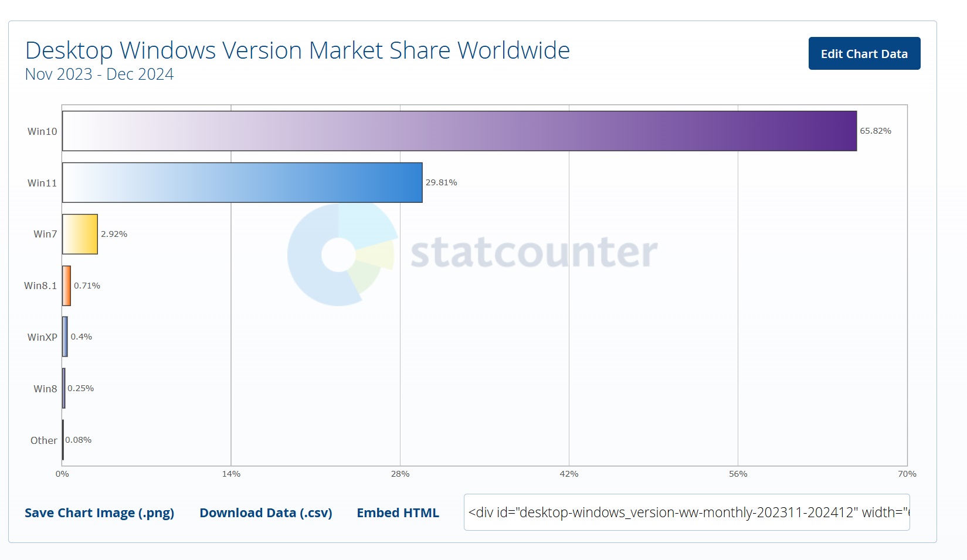Click the Win10 market share bar
The height and width of the screenshot is (560, 967).
pos(457,131)
